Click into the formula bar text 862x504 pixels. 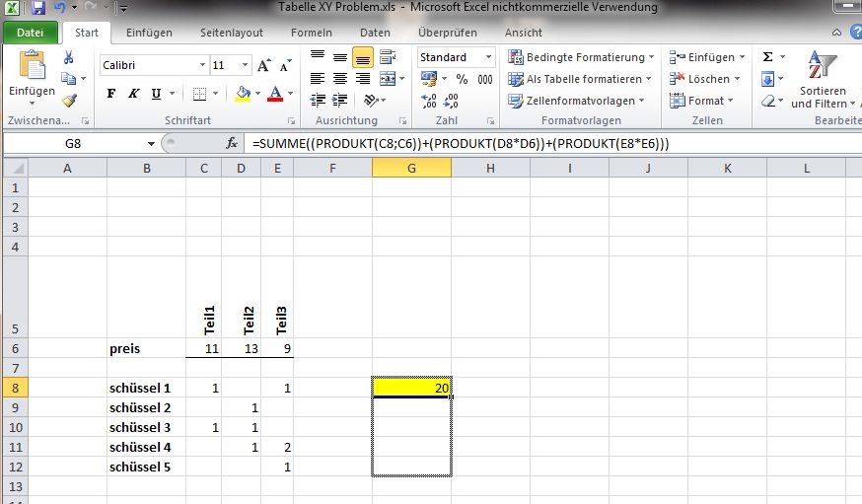click(x=461, y=144)
